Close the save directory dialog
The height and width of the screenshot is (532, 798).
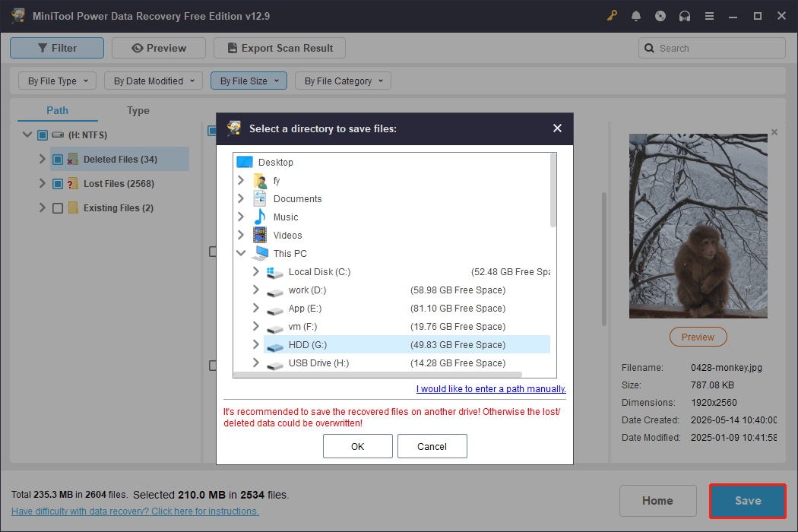557,128
